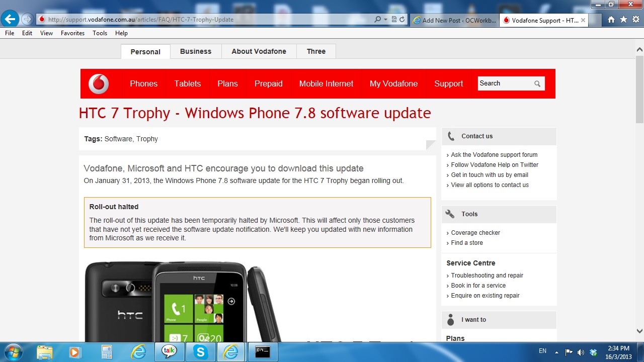Open the Command Prompt taskbar icon
The image size is (644, 362).
coord(262,352)
